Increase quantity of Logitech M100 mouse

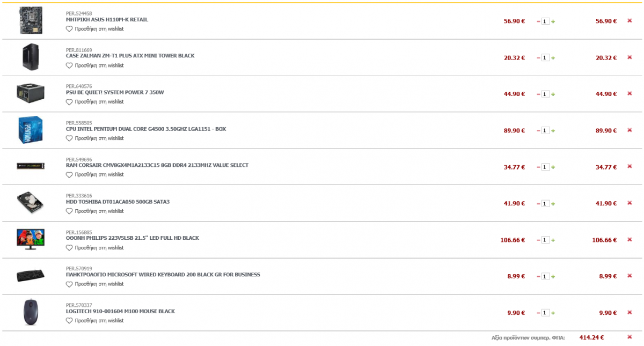(553, 313)
